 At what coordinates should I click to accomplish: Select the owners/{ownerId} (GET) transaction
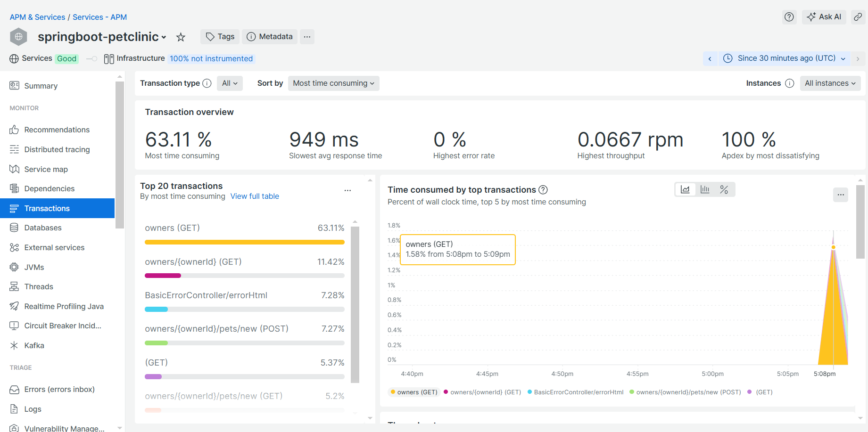pos(245,268)
